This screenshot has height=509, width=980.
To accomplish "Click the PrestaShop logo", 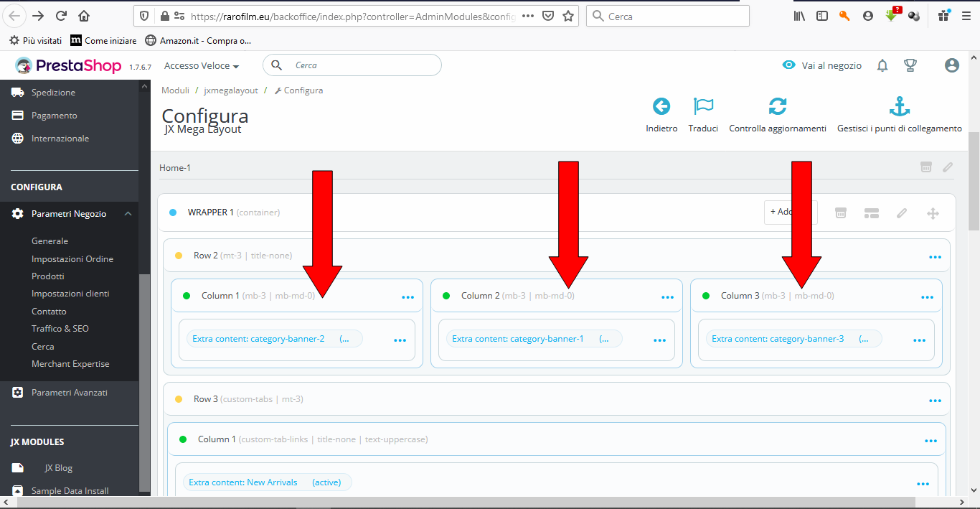I will 69,65.
